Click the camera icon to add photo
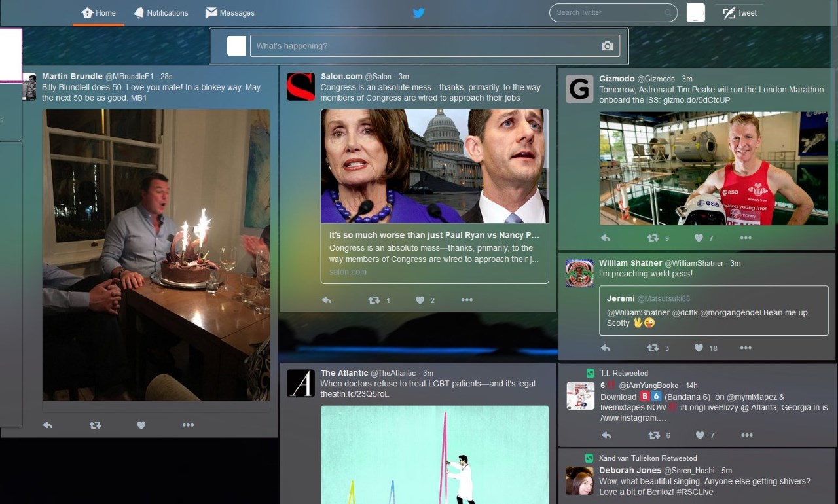The height and width of the screenshot is (504, 838). pos(608,46)
